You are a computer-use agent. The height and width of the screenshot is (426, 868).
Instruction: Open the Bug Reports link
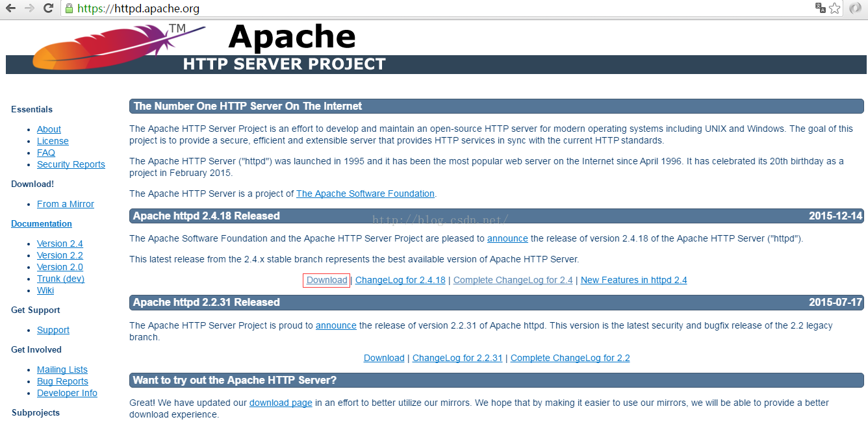[x=62, y=381]
